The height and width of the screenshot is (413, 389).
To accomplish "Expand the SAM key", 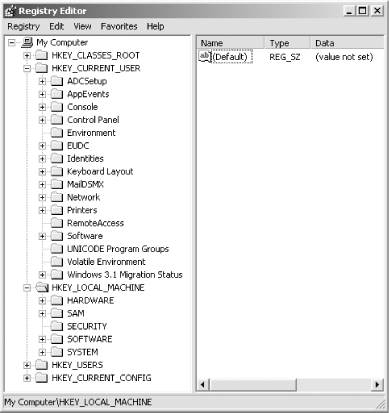I will [x=42, y=314].
